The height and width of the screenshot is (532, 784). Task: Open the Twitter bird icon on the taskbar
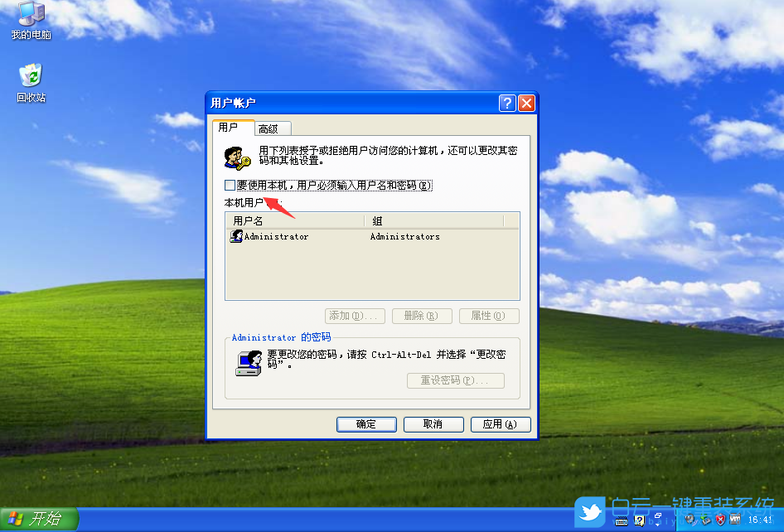(x=589, y=513)
